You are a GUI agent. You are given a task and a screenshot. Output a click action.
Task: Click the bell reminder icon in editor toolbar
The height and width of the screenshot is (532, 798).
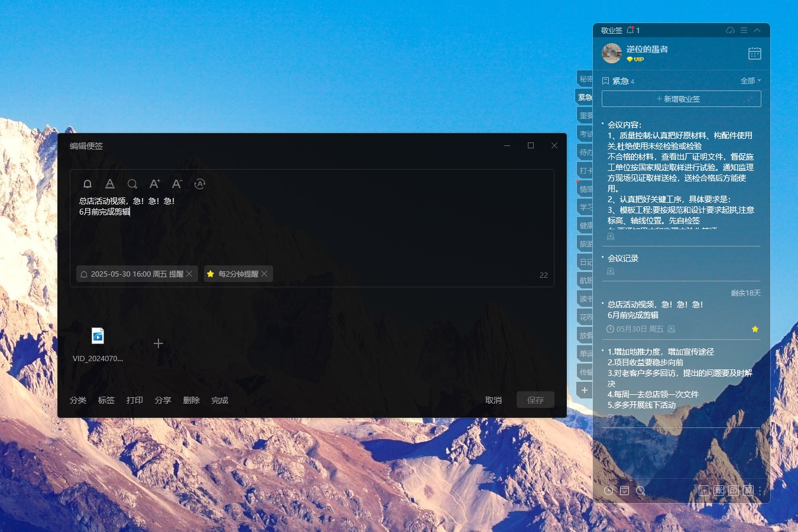click(87, 184)
